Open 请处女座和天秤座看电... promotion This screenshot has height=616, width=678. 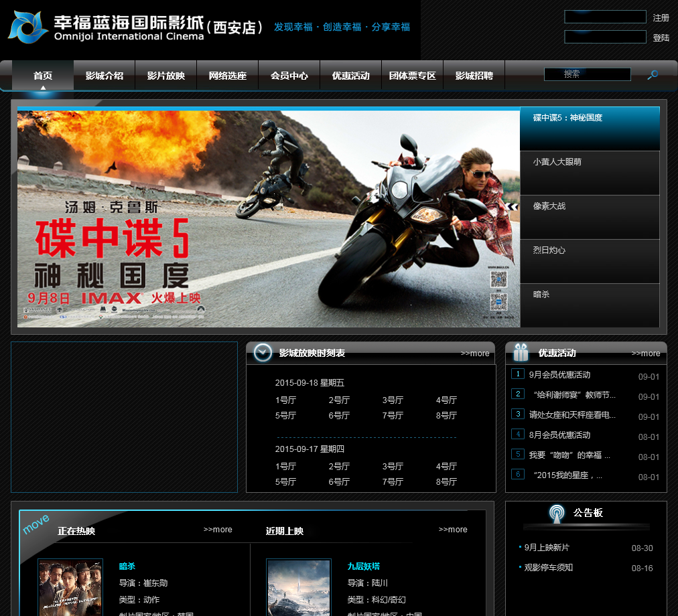[572, 414]
